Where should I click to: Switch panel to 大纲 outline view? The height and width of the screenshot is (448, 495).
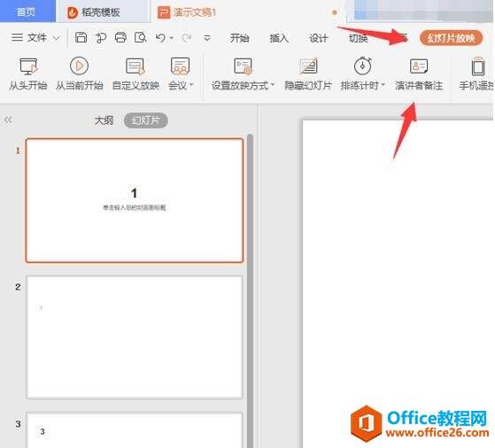[104, 120]
